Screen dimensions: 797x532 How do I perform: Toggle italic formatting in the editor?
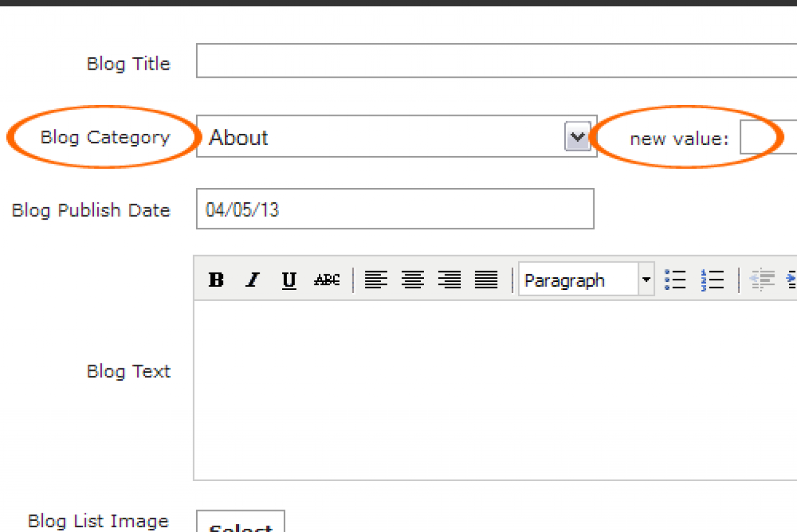252,280
